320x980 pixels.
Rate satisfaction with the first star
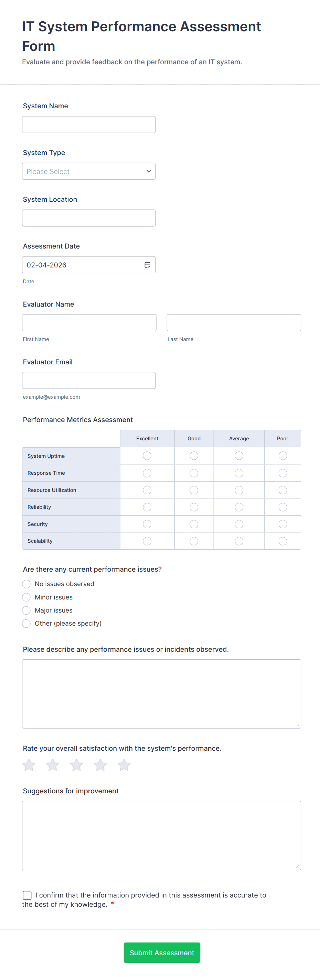tap(29, 765)
